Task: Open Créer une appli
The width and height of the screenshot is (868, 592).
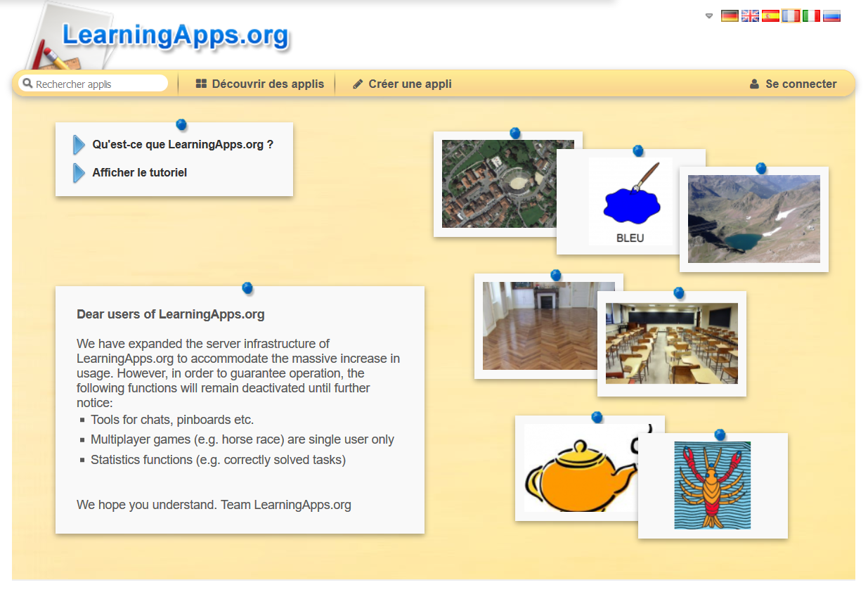Action: coord(402,84)
